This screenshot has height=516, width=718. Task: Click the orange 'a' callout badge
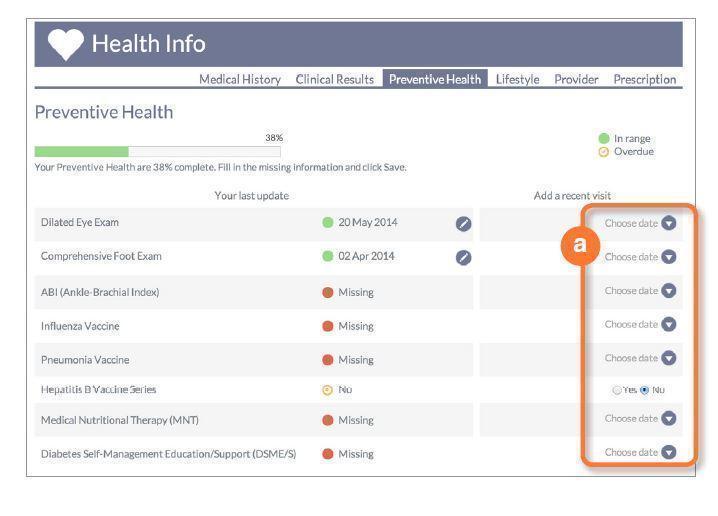point(583,246)
